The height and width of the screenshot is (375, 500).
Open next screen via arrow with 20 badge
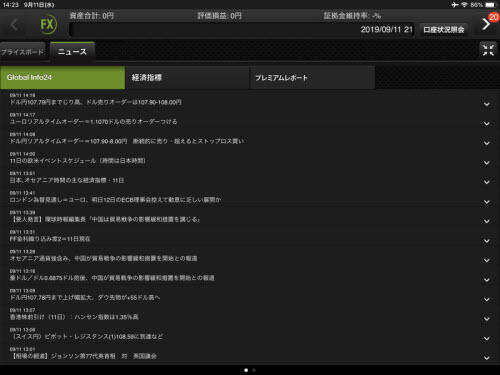coord(486,24)
